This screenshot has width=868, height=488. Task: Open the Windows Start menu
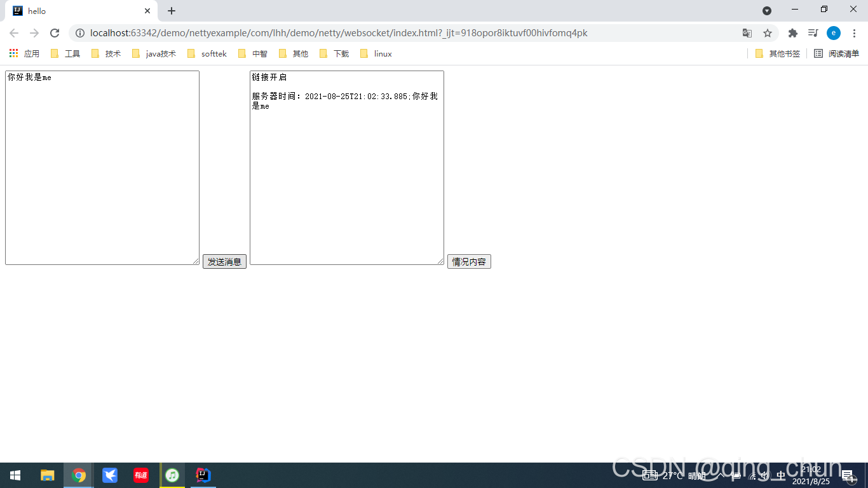click(15, 475)
